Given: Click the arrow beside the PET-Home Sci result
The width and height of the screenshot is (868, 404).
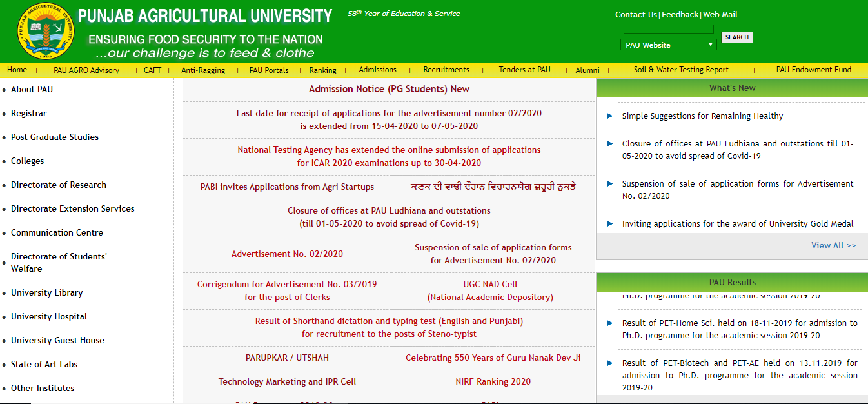Looking at the screenshot, I should (x=609, y=323).
